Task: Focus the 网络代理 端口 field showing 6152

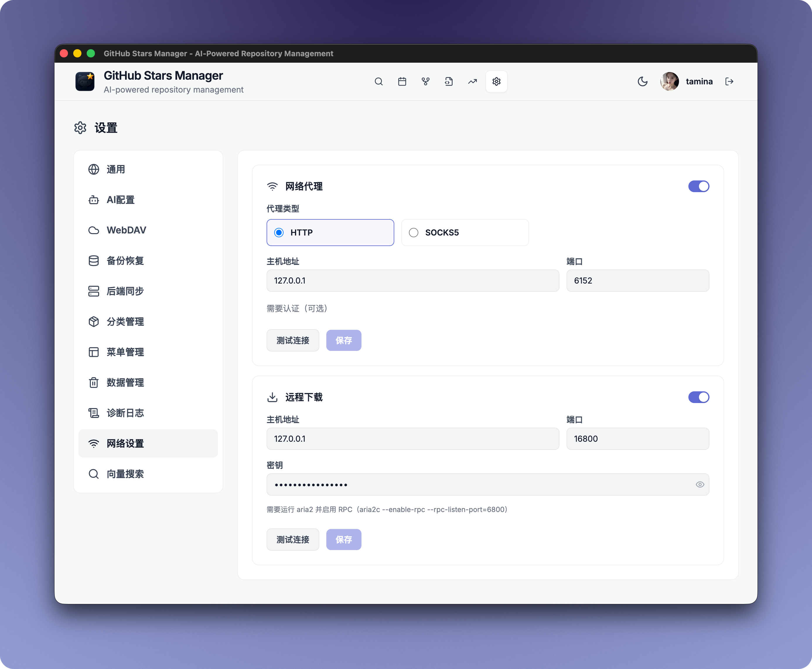Action: pos(638,281)
